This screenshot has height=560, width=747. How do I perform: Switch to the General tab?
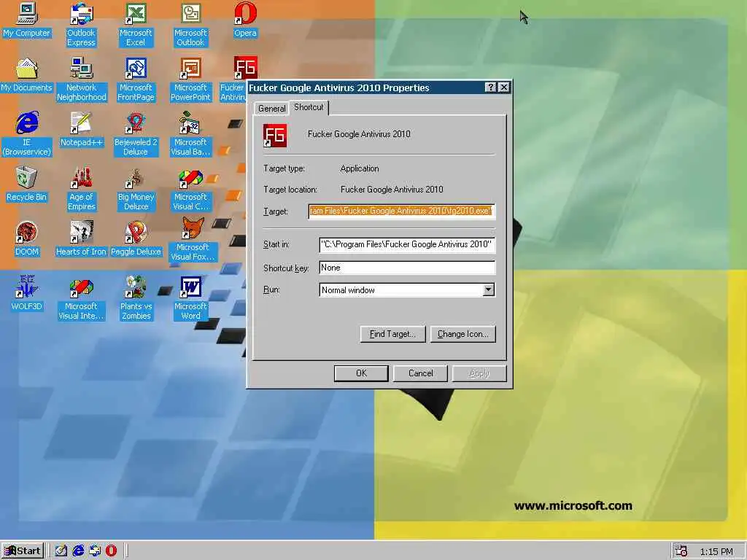[x=271, y=109]
